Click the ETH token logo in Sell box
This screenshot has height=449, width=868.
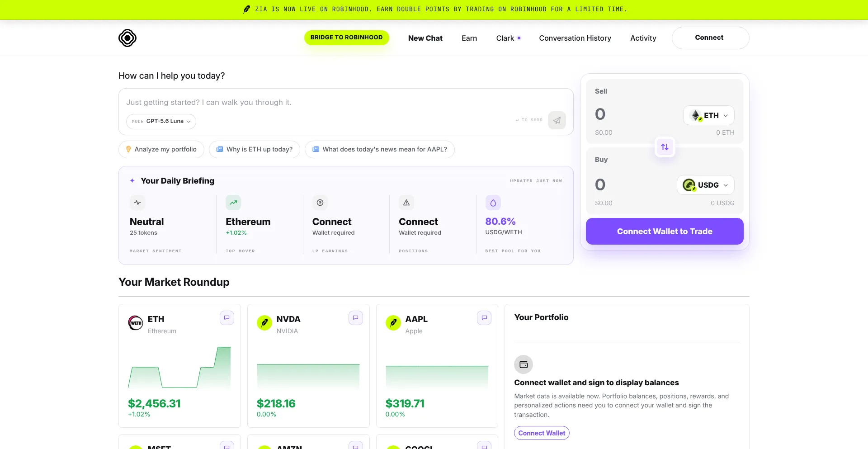(696, 115)
